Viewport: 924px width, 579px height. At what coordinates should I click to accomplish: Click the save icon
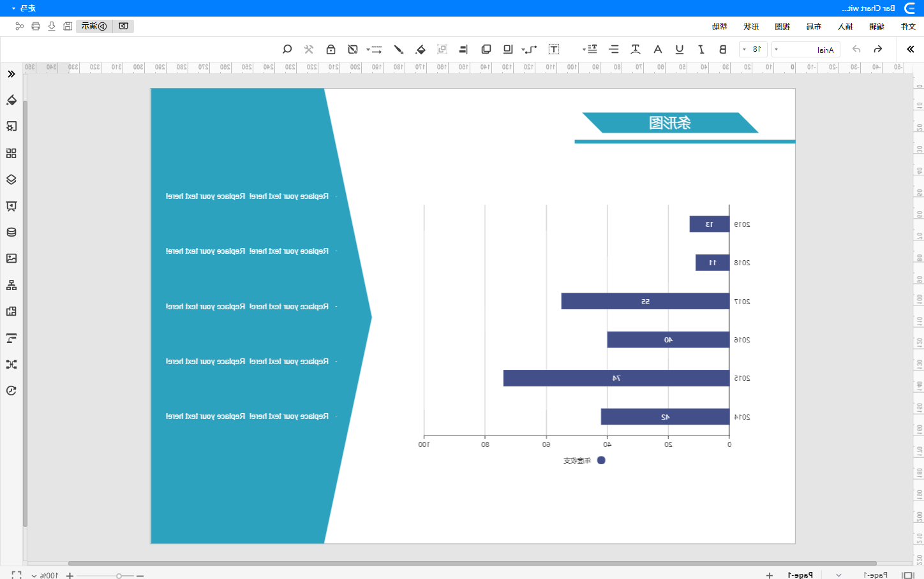(68, 26)
